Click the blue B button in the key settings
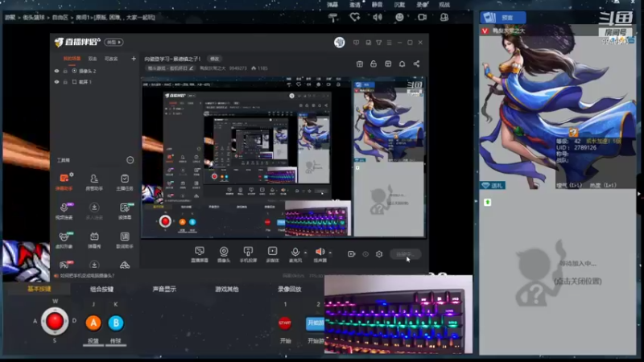Viewport: 644px width, 362px height. (116, 323)
